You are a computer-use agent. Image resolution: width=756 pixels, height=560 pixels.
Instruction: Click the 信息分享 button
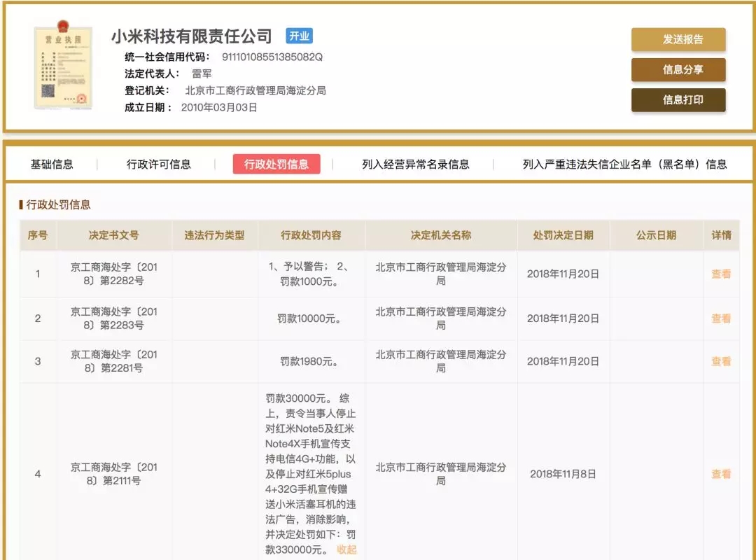coord(678,70)
